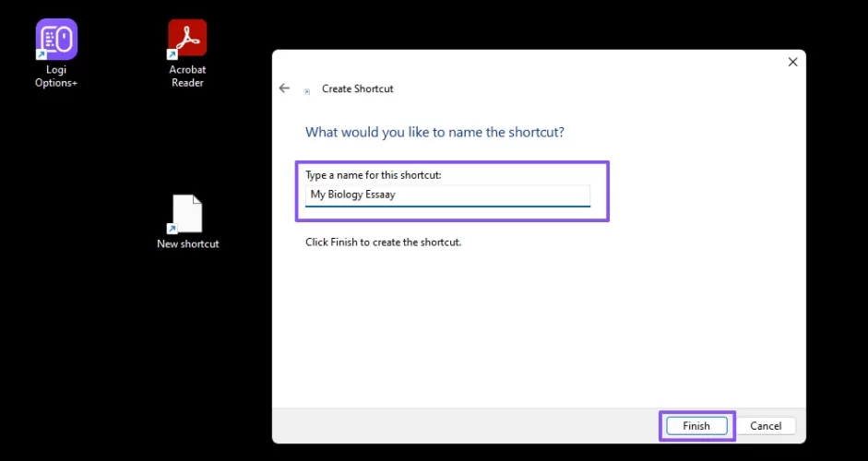Select the New shortcut file icon

187,214
